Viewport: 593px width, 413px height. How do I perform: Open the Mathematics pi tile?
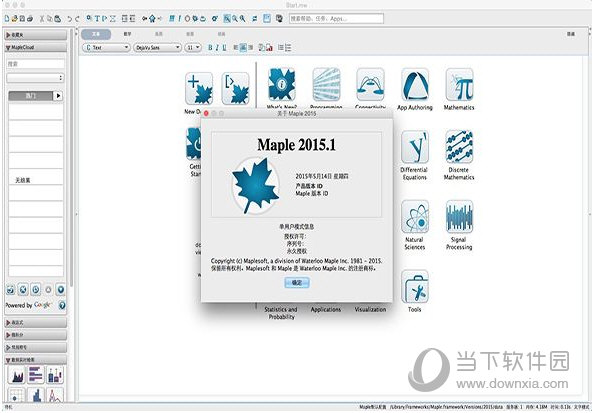point(459,85)
